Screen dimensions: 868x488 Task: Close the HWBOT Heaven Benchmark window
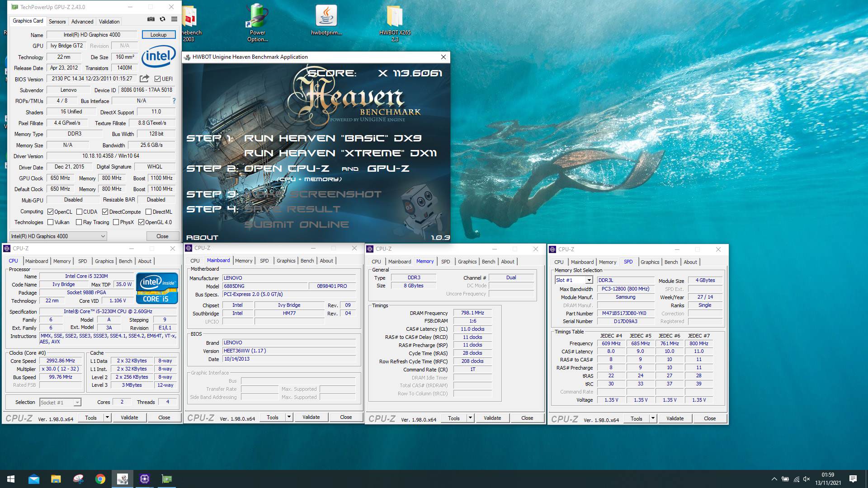click(443, 57)
